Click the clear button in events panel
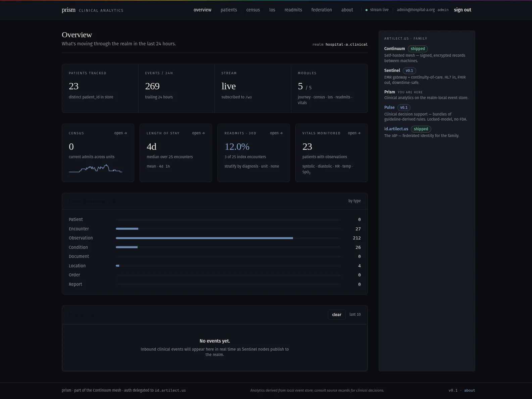This screenshot has height=399, width=532. click(x=337, y=314)
